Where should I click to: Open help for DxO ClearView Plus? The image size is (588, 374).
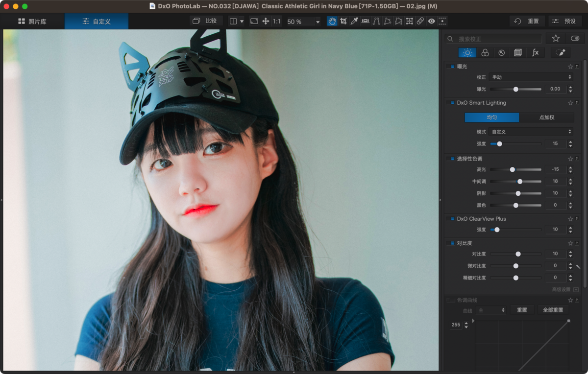click(577, 219)
